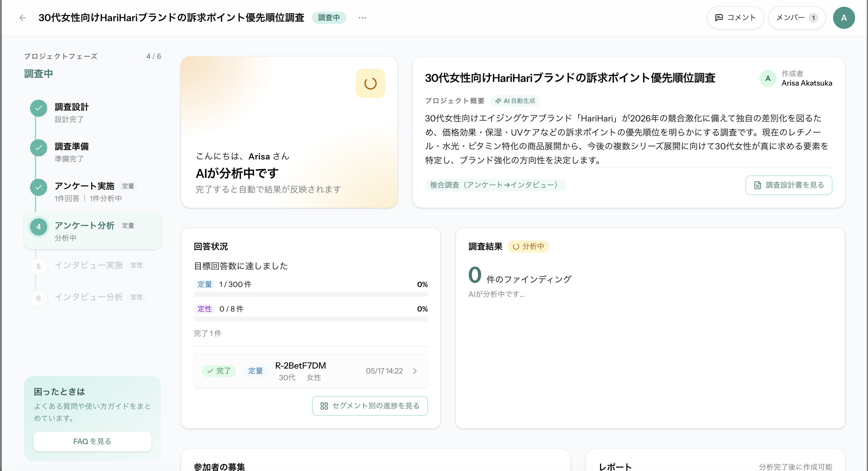Click the text 完了 1 件

point(207,333)
